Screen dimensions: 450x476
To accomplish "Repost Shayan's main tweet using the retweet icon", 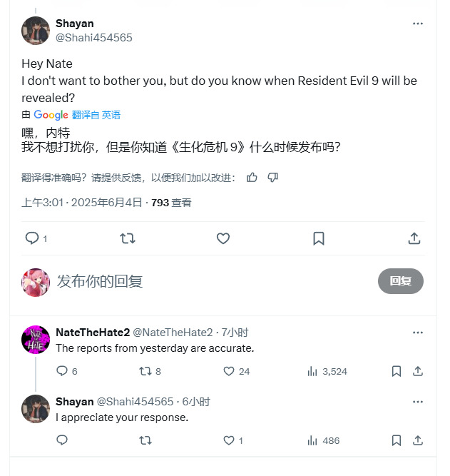I will pyautogui.click(x=128, y=238).
